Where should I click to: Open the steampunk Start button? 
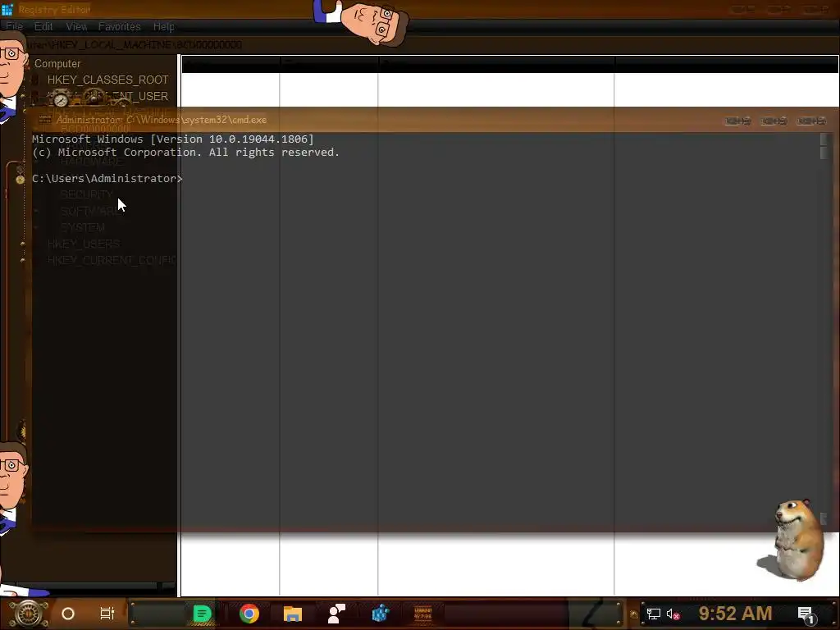tap(29, 614)
